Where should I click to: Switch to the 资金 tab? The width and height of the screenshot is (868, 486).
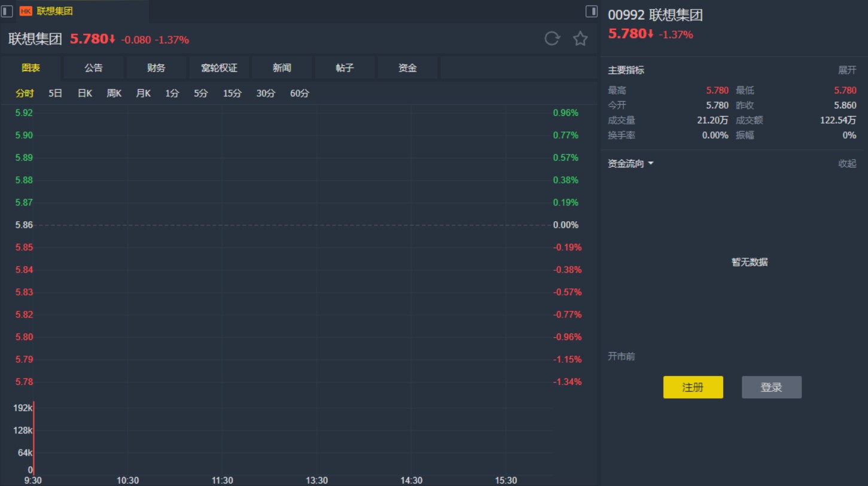(407, 68)
